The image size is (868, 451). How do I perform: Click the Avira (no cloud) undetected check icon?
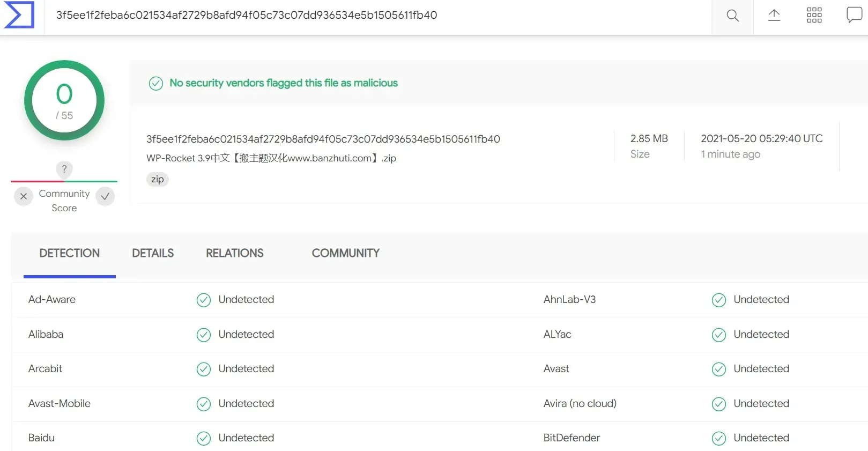tap(719, 404)
